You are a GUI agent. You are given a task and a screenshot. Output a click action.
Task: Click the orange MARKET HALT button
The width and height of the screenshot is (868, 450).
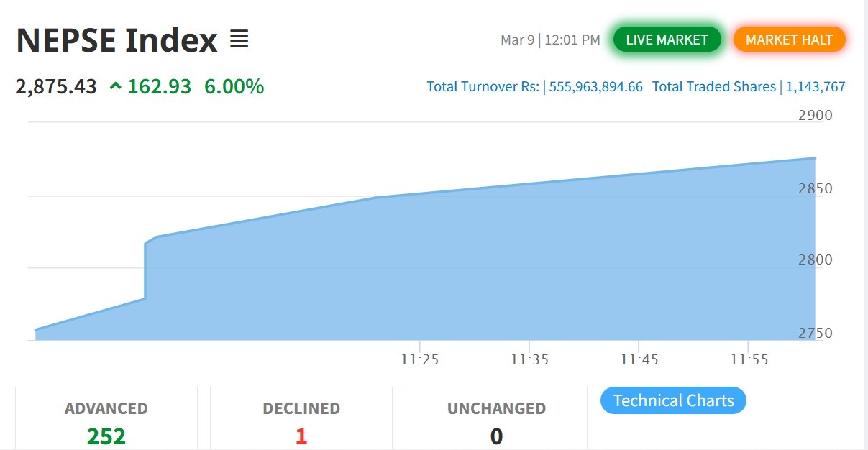click(789, 40)
